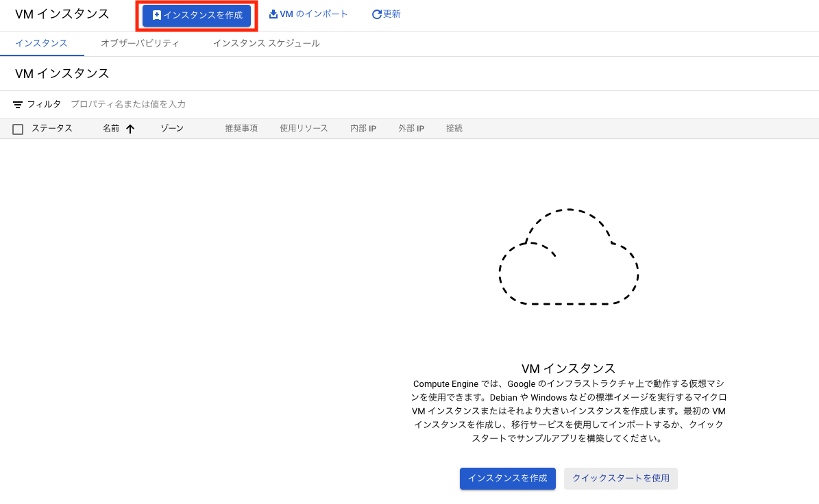Click the 推奨事項 column header
The height and width of the screenshot is (504, 819).
pos(241,128)
